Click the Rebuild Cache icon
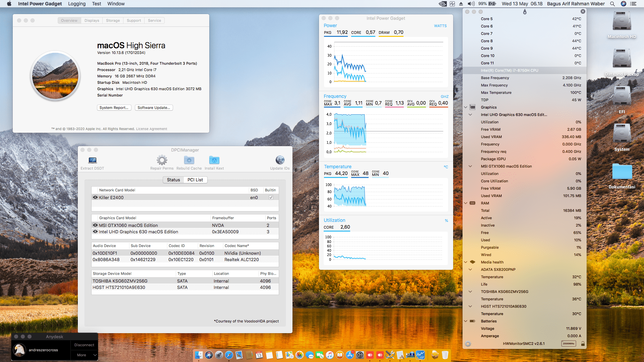This screenshot has height=362, width=644. click(x=189, y=160)
